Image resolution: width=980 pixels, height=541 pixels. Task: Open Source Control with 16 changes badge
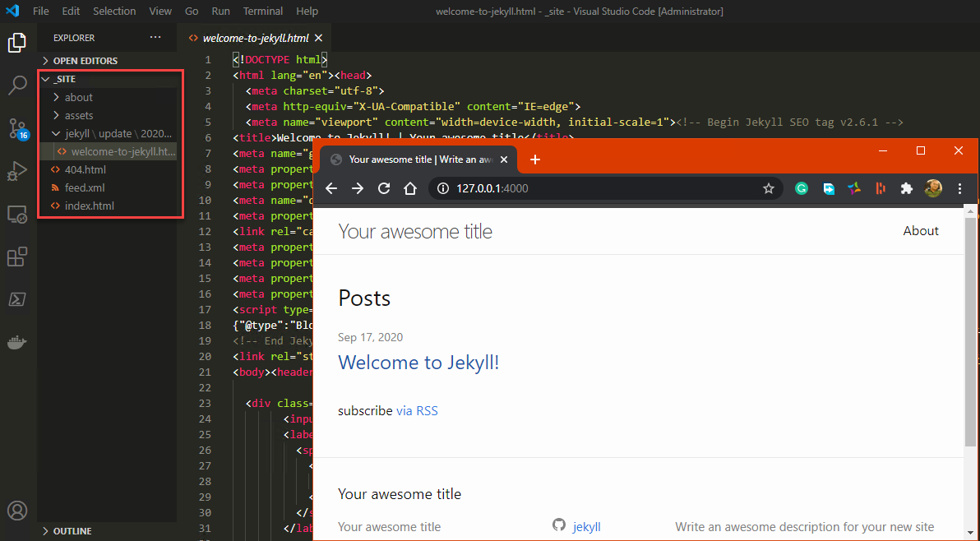click(17, 129)
